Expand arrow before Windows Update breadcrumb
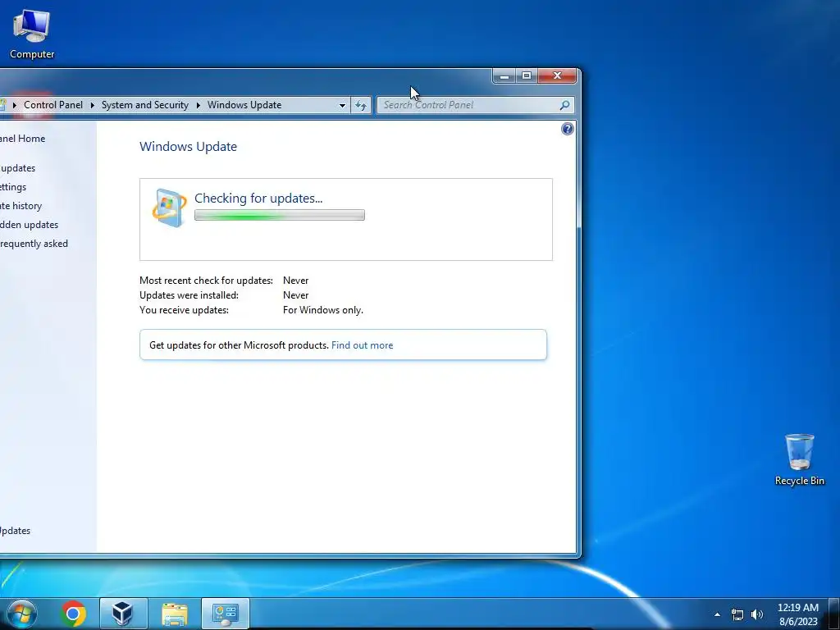Image resolution: width=840 pixels, height=630 pixels. (199, 105)
